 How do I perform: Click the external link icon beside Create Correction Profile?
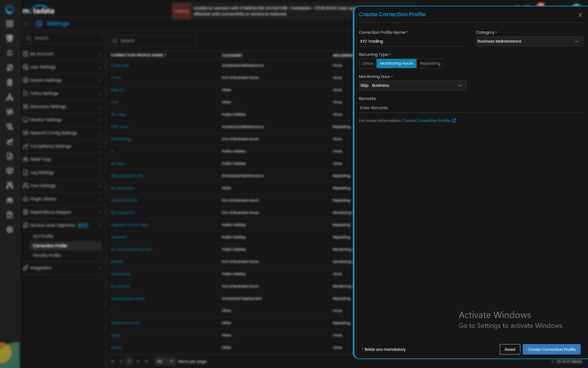click(x=454, y=121)
